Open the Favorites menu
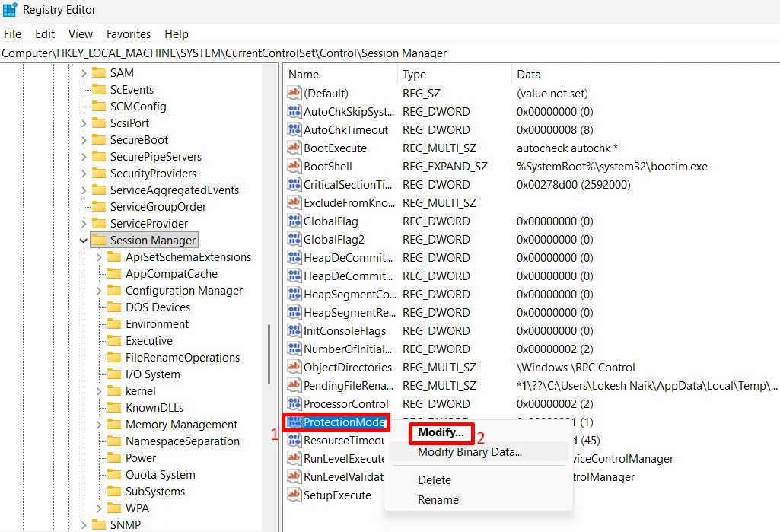780x532 pixels. click(x=128, y=33)
